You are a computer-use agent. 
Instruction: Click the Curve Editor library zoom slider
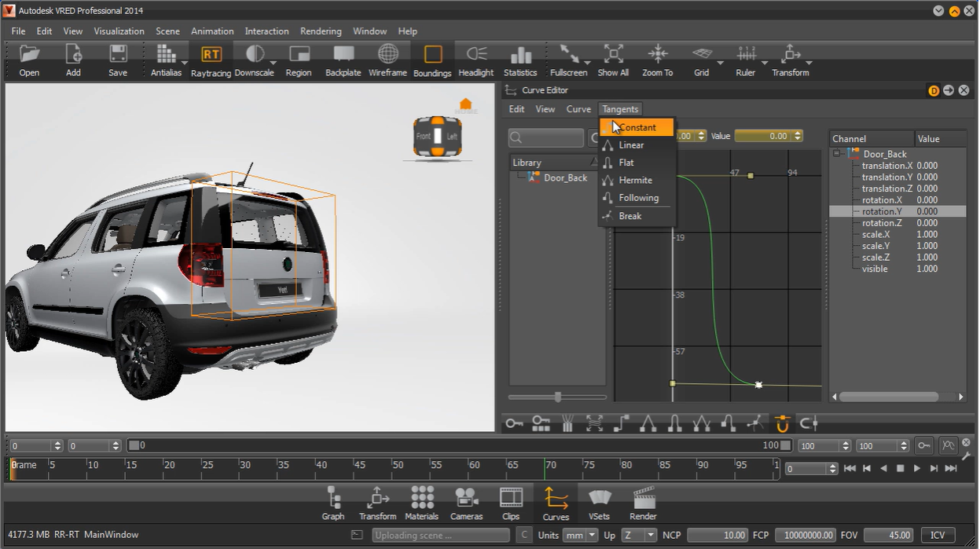[558, 397]
